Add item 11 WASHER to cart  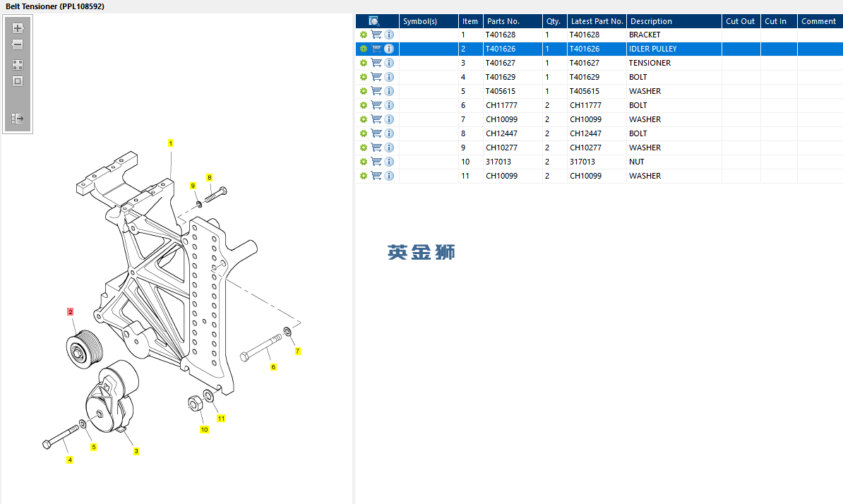(376, 176)
